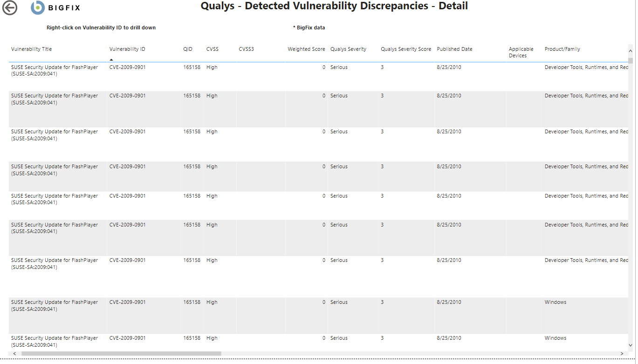
Task: Select CVE-2009-0901 in the topmost table row
Action: (127, 67)
